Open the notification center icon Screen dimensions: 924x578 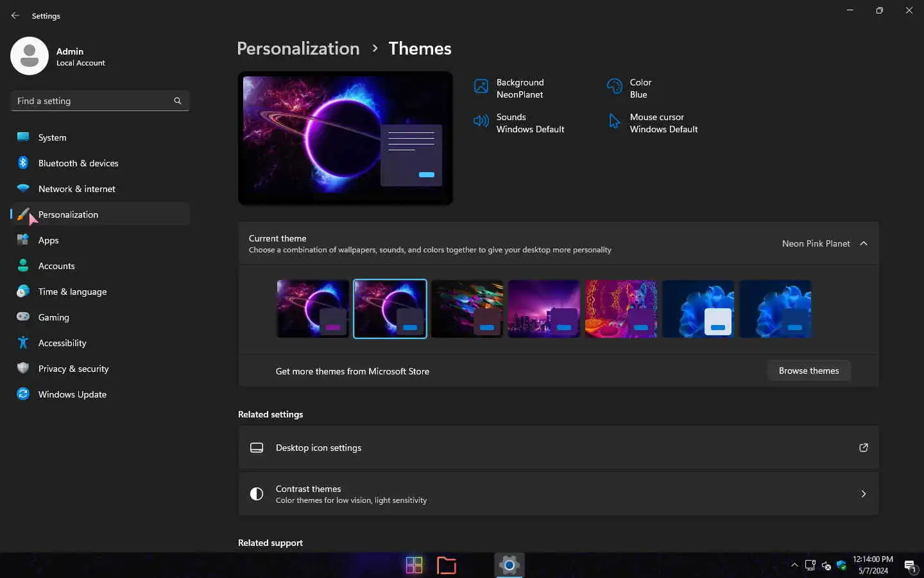[911, 566]
